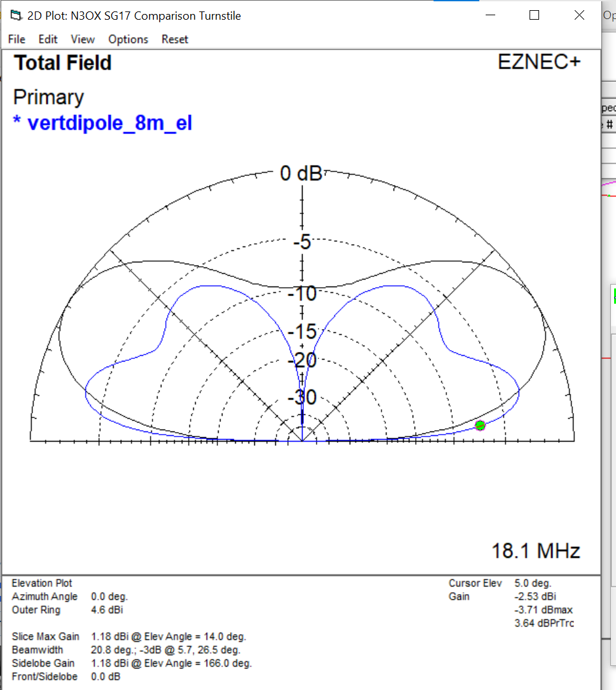The image size is (616, 690).
Task: Close the 2D Plot window
Action: (579, 16)
